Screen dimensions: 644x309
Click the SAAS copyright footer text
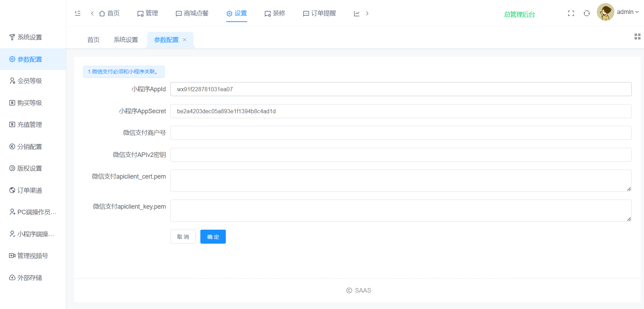pos(359,290)
